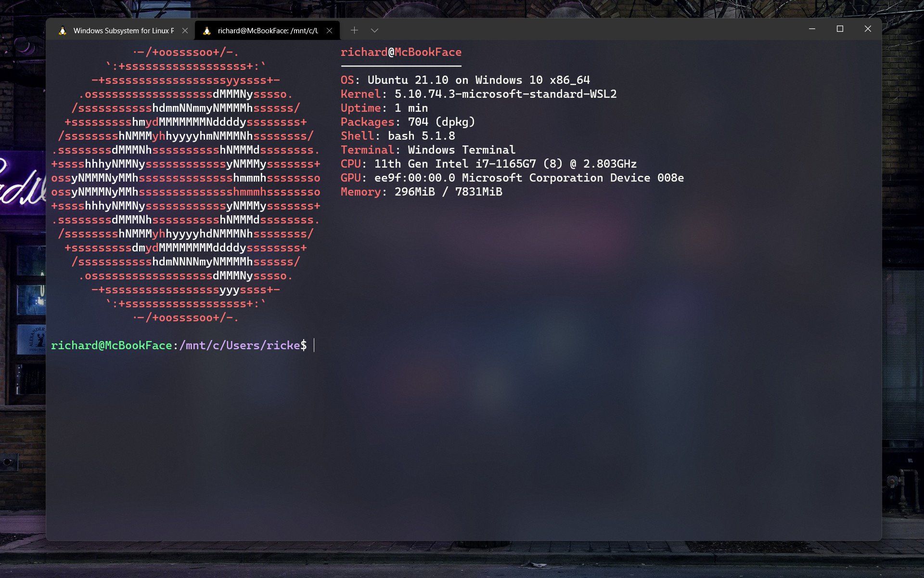924x578 pixels.
Task: Click the Memory 296MiB / 7831MiB line
Action: pyautogui.click(x=421, y=192)
